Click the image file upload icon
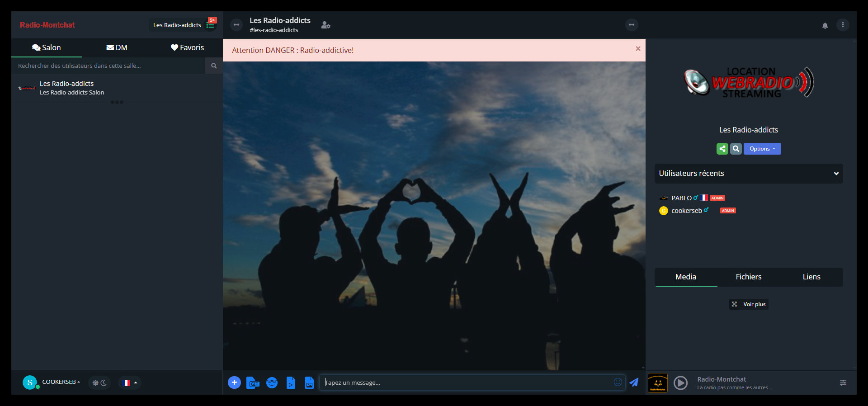868x406 pixels. [309, 383]
